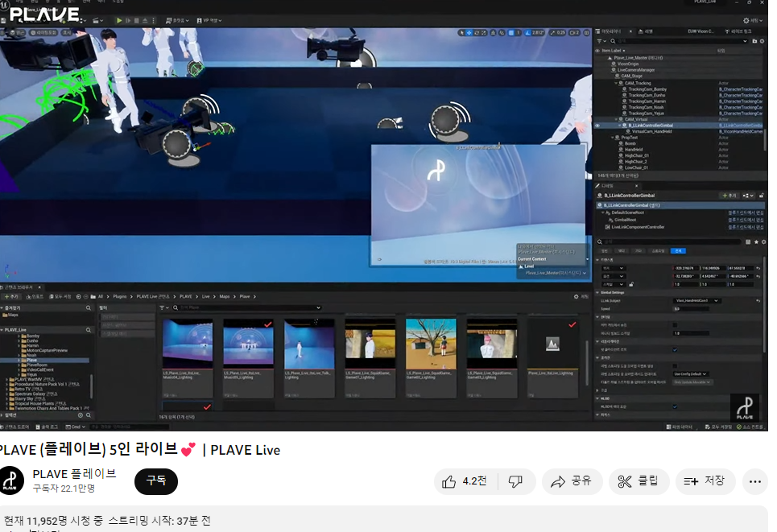Select the PlaveRoom folder

tap(36, 365)
